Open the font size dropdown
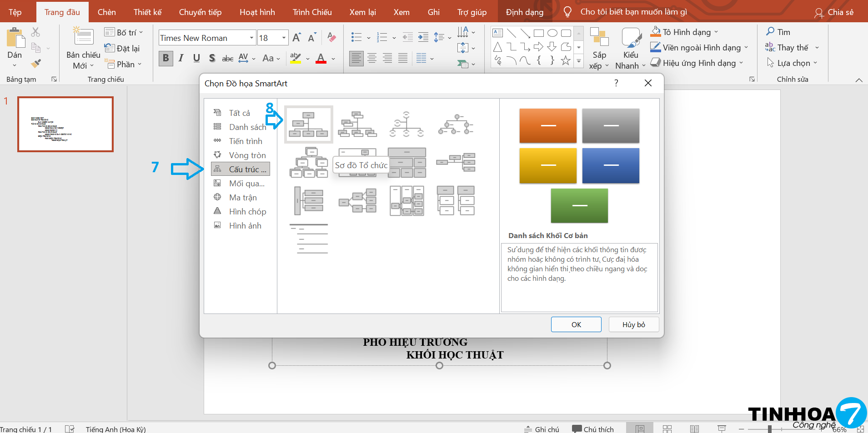This screenshot has height=433, width=868. 284,38
